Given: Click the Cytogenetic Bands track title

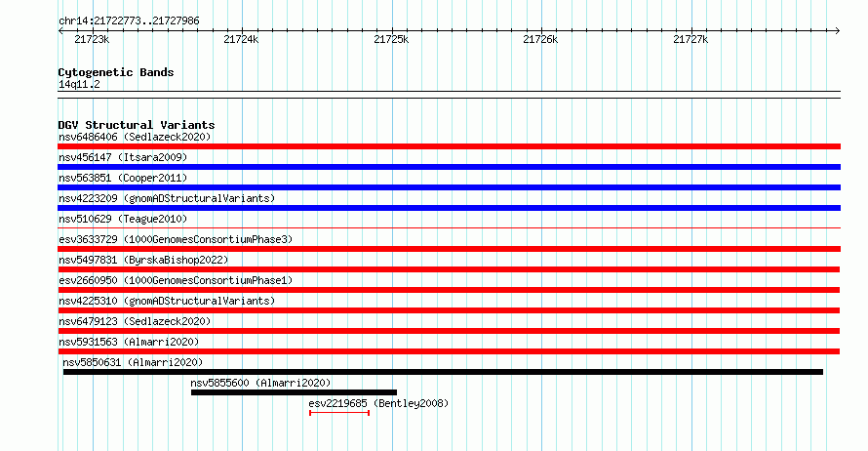Looking at the screenshot, I should tap(116, 72).
